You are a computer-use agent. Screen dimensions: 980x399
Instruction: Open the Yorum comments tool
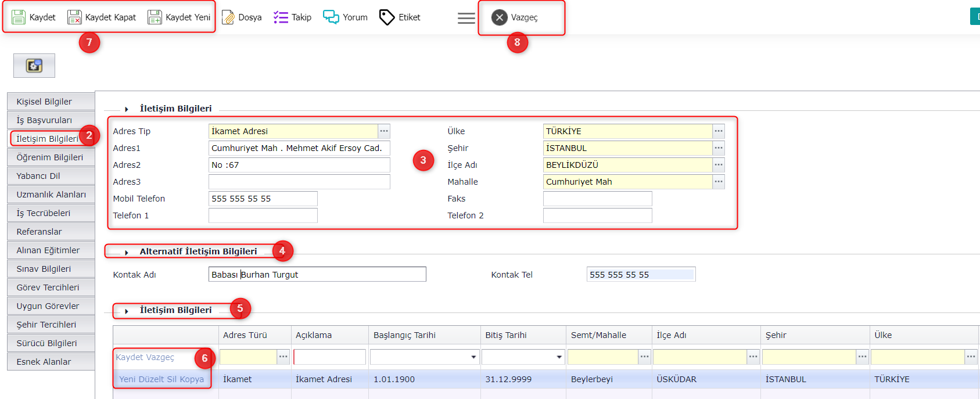[345, 17]
